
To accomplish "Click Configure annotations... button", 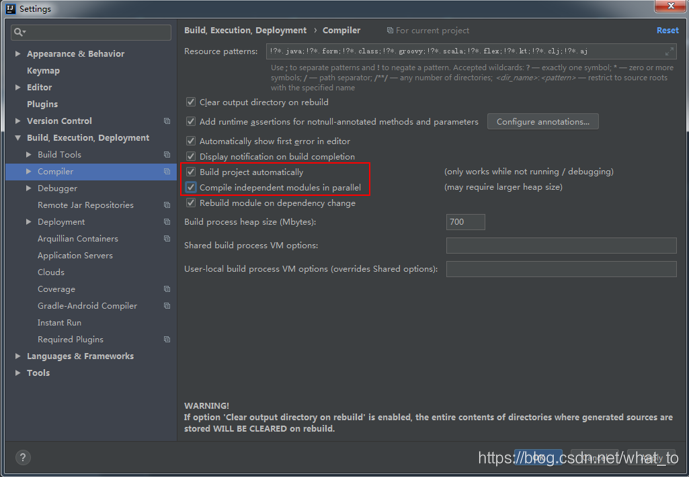I will click(x=543, y=122).
